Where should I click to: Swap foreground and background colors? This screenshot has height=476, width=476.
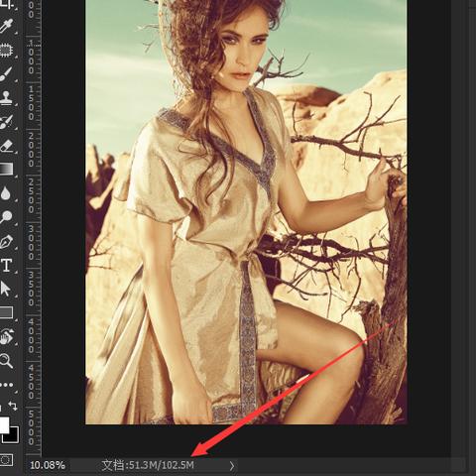(13, 406)
